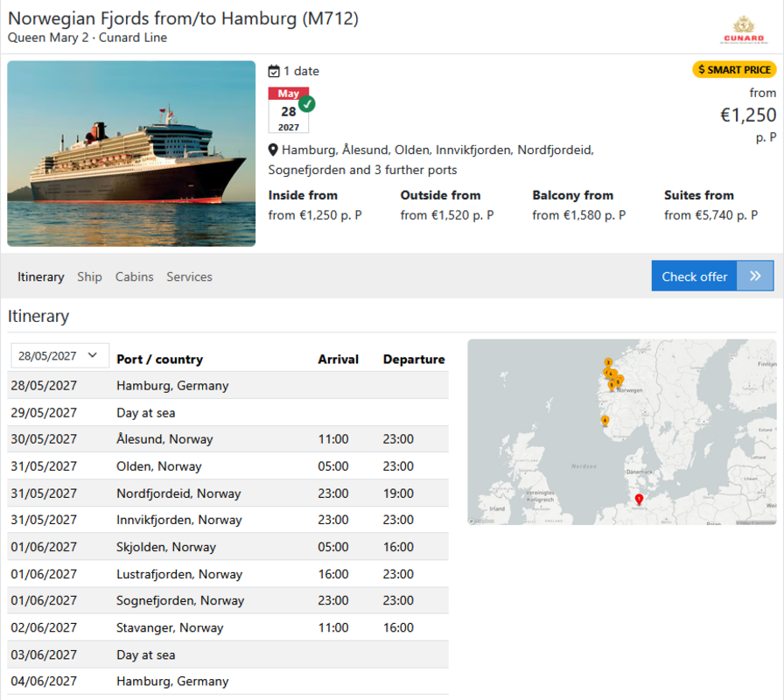Select the May 28 2027 date tile
784x700 pixels.
tap(289, 110)
